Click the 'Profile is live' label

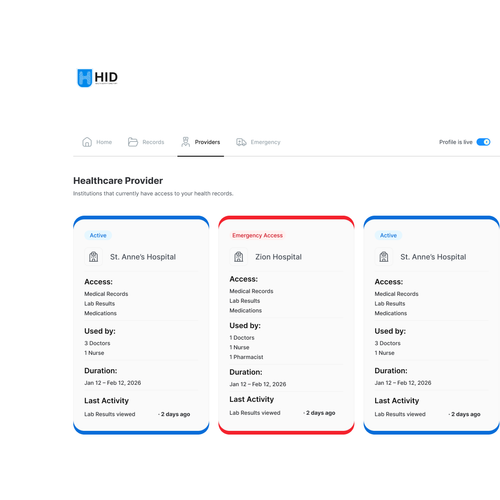coord(456,142)
